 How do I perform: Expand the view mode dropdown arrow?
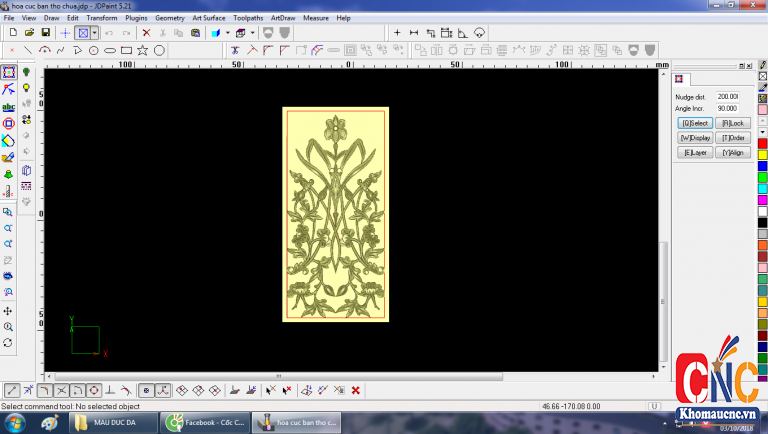(95, 33)
